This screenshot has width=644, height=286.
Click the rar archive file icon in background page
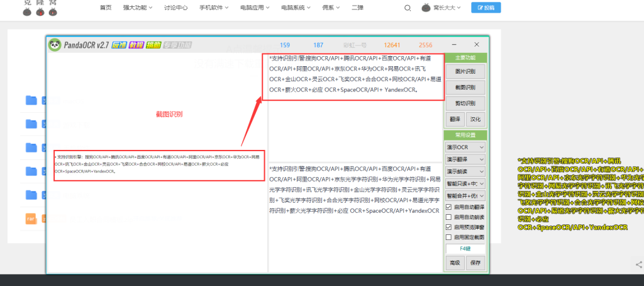point(30,219)
